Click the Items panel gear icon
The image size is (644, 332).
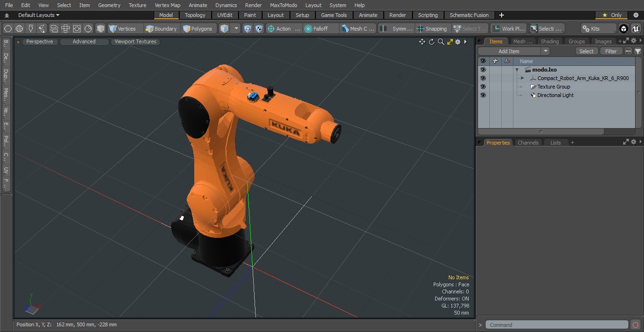(x=633, y=41)
